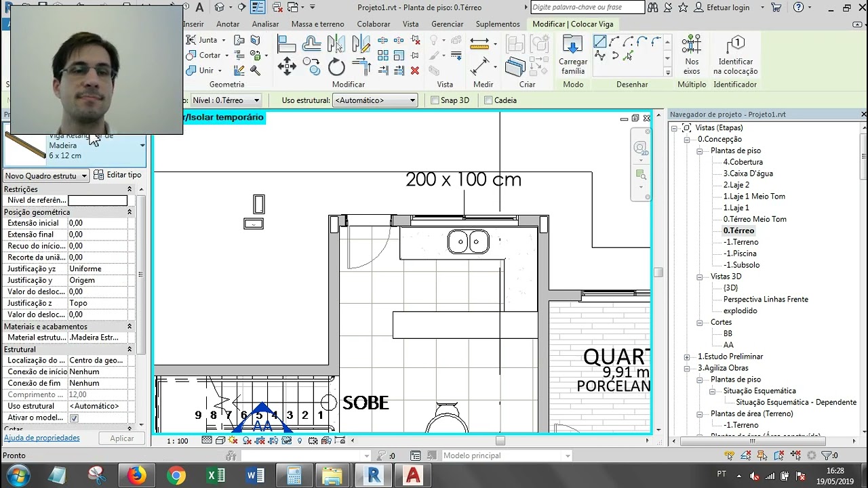Open the -1.Piscina floor plan
This screenshot has height=488, width=868.
click(x=740, y=253)
